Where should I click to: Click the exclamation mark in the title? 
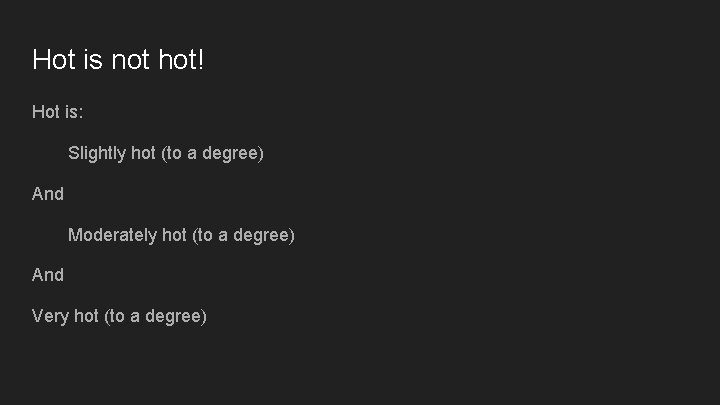click(x=200, y=60)
